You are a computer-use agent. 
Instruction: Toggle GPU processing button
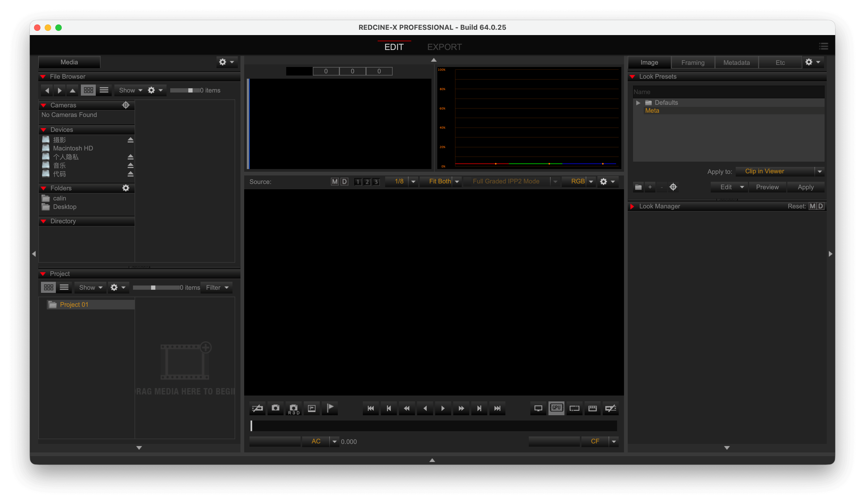[x=556, y=408]
